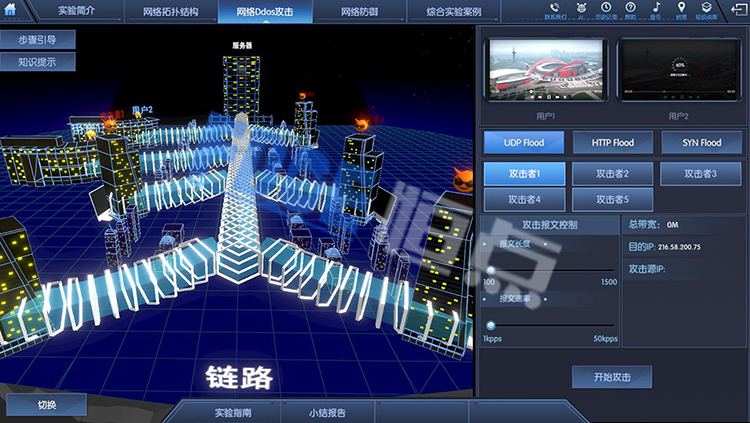Open the AI robot assistant icon
The width and height of the screenshot is (750, 423).
(580, 8)
